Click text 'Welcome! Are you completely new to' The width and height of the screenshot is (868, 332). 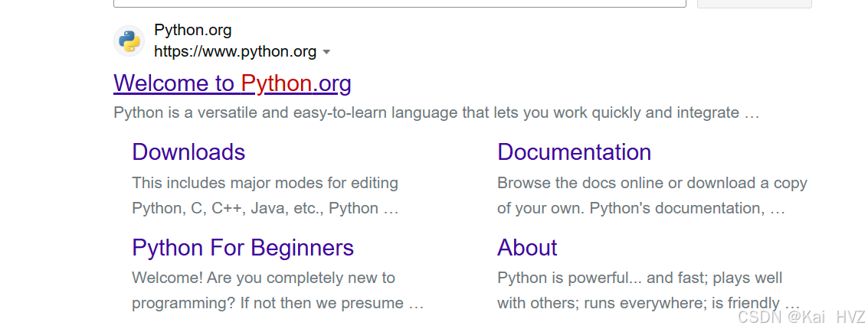click(x=264, y=278)
